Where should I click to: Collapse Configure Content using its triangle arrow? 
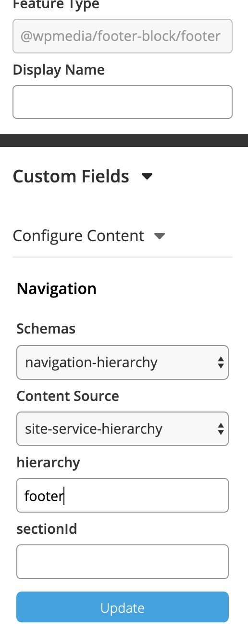[x=160, y=236]
